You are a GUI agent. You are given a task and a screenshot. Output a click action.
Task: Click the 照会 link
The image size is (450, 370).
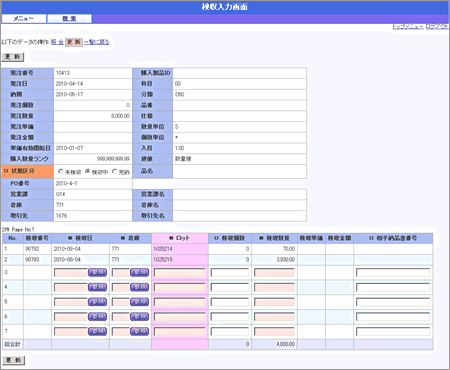coord(57,42)
